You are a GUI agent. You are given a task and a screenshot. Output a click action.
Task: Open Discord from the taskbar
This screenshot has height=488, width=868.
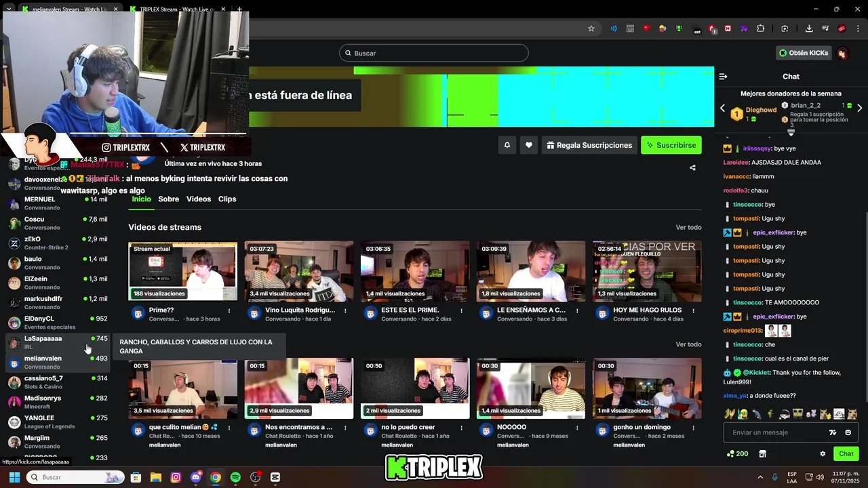coord(195,477)
